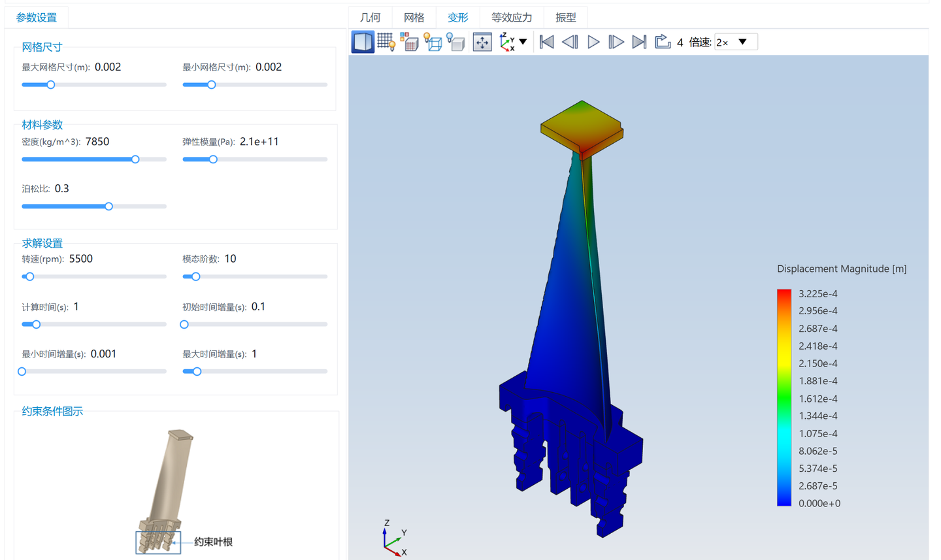This screenshot has height=560, width=941.
Task: Click the 网格尺寸 section heading
Action: click(42, 47)
